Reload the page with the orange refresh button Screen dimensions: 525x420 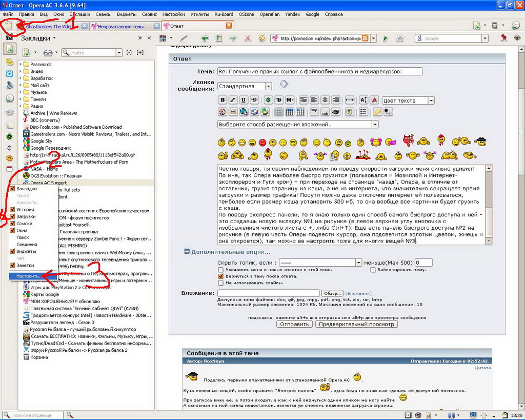[262, 38]
